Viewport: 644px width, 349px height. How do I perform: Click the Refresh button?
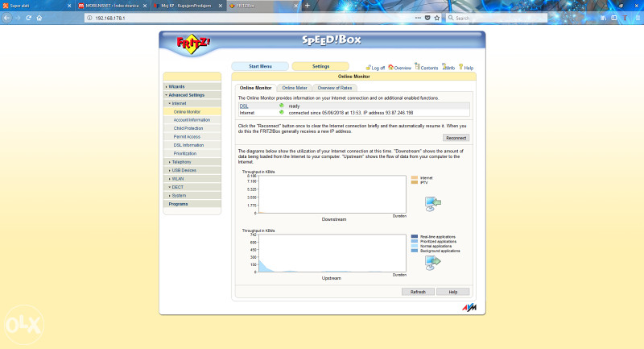418,292
